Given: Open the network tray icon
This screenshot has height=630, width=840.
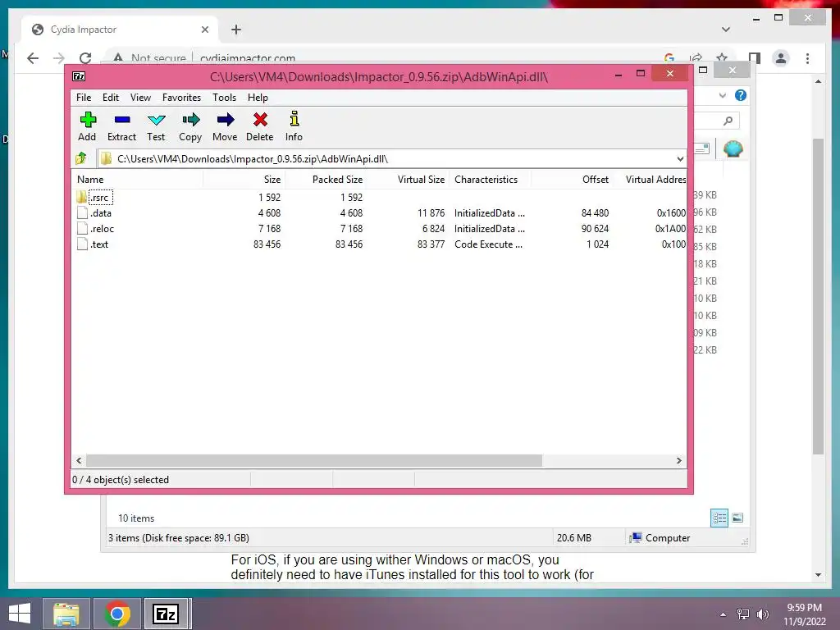Looking at the screenshot, I should click(742, 614).
